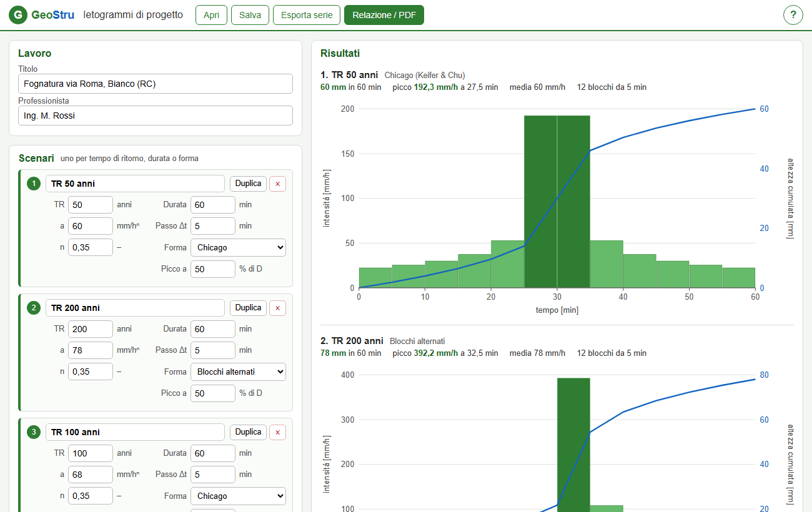812x512 pixels.
Task: Click the scenario number 3 badge
Action: pyautogui.click(x=33, y=432)
